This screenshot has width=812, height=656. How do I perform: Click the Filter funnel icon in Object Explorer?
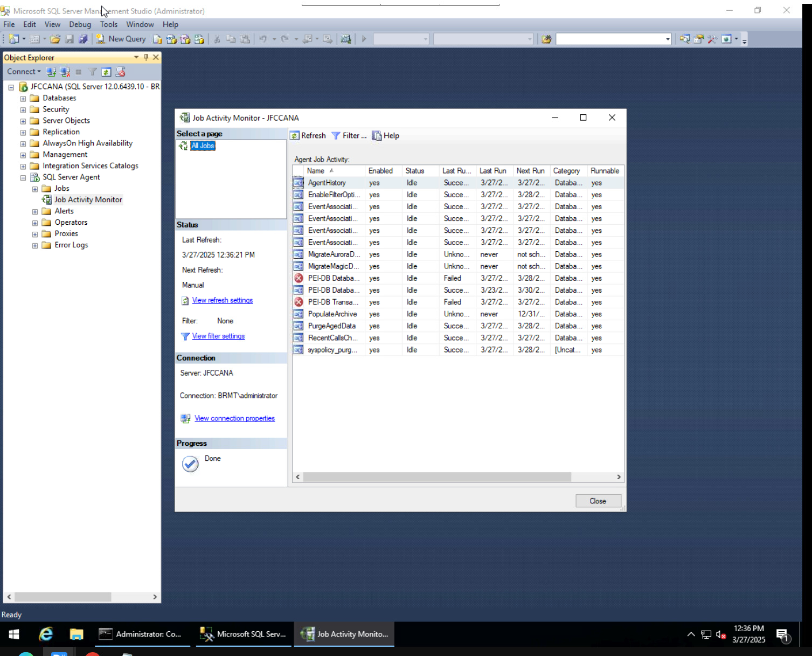(x=93, y=72)
